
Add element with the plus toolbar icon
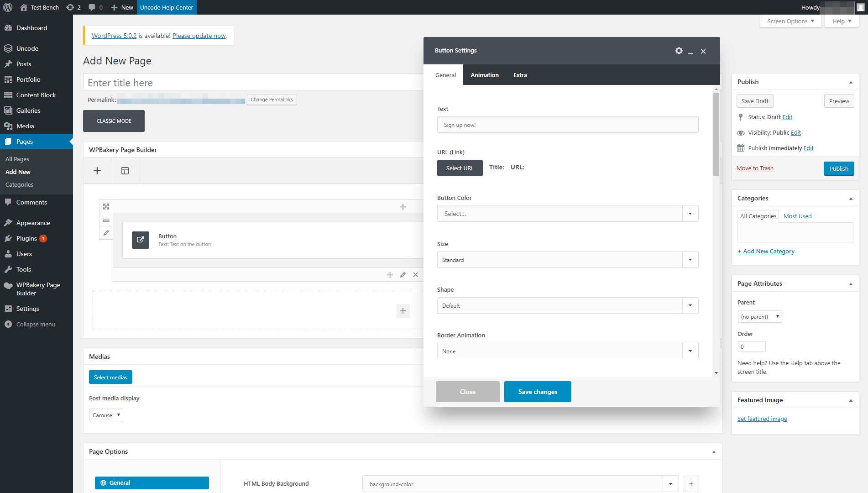click(97, 171)
